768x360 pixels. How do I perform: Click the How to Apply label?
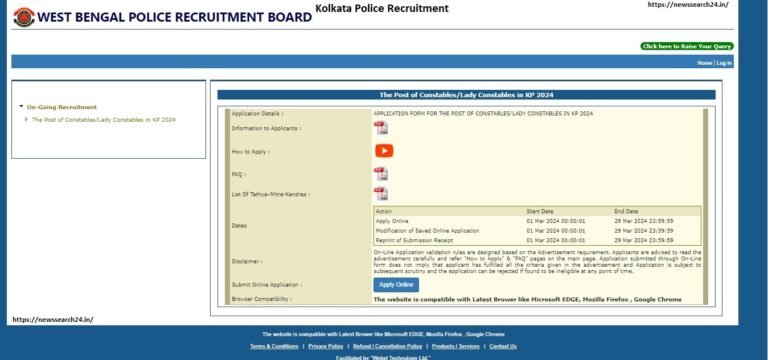coord(251,152)
